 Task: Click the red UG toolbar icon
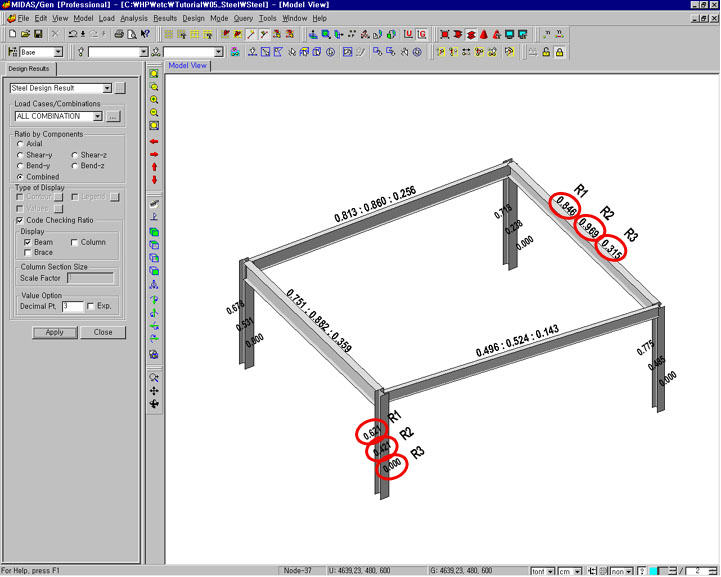coord(423,34)
